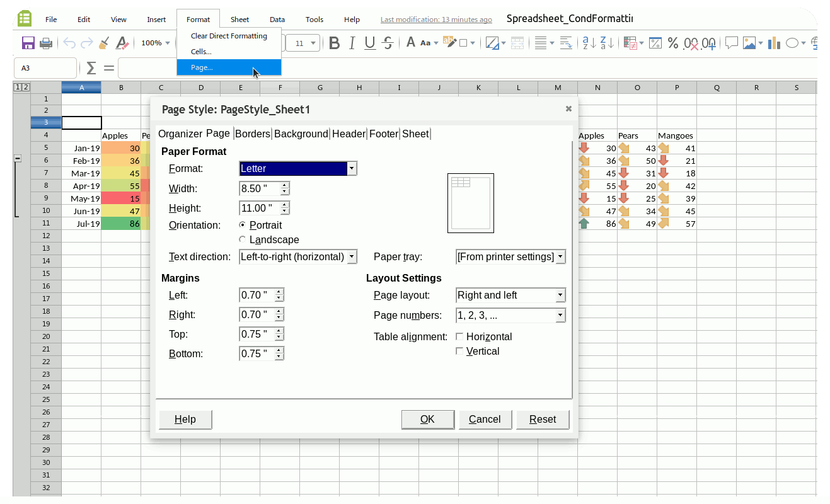Click the paper Width field
The height and width of the screenshot is (504, 830).
click(x=260, y=188)
